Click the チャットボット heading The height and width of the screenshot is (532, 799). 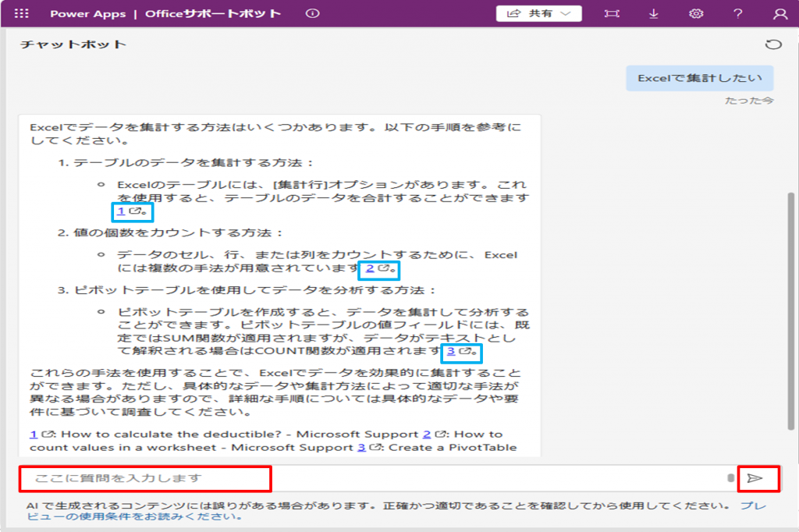click(x=73, y=44)
